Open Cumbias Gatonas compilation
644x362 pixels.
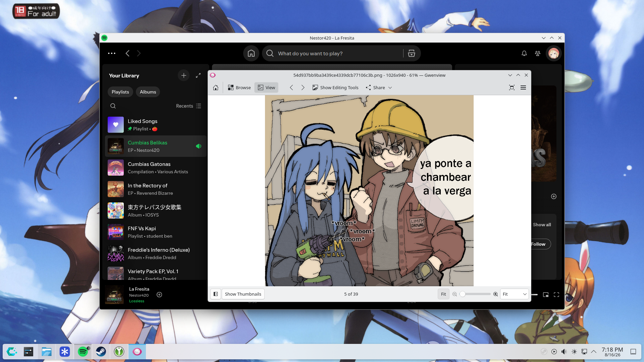(x=156, y=168)
